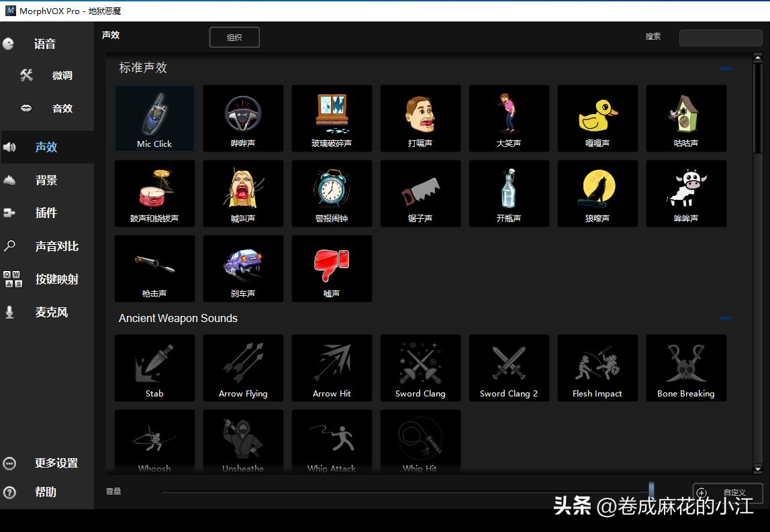
Task: Play the Mic Click sound effect
Action: pos(154,118)
